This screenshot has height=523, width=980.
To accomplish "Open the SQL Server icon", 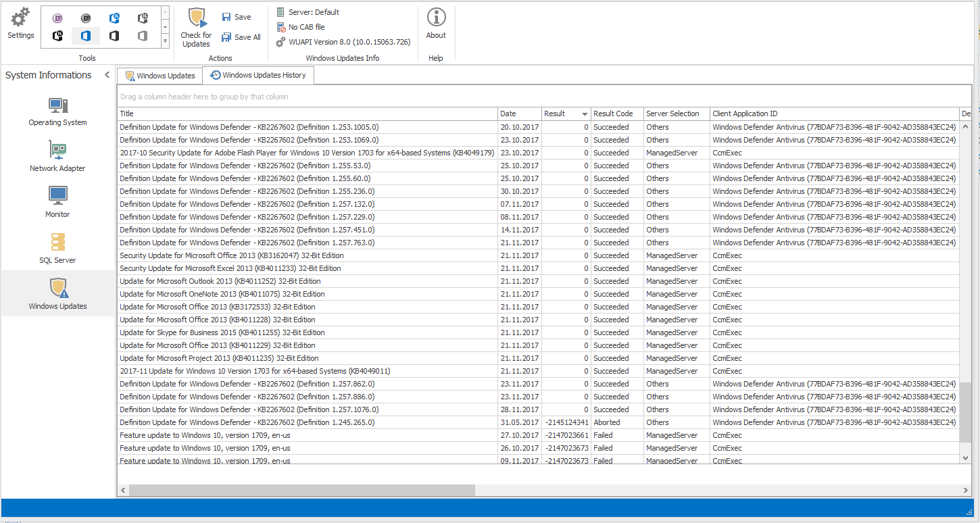I will pos(57,243).
